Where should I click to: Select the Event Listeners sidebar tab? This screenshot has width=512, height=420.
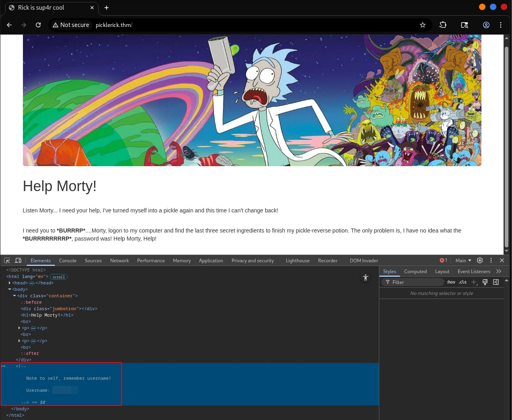click(x=474, y=272)
